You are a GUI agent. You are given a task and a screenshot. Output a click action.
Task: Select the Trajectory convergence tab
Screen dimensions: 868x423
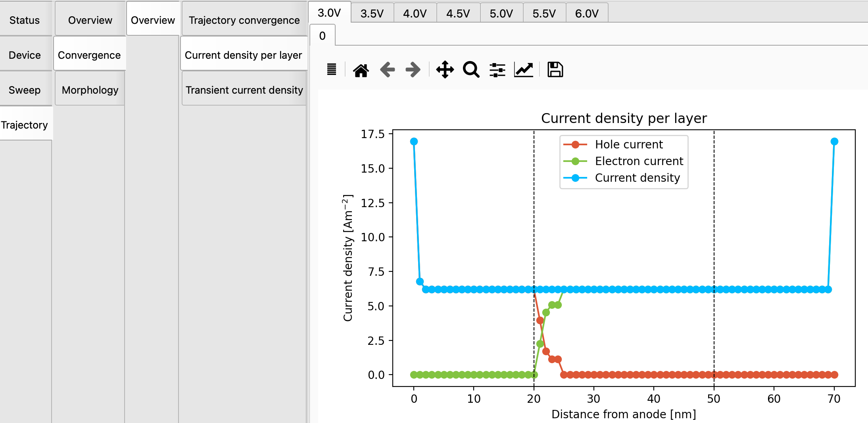click(244, 20)
